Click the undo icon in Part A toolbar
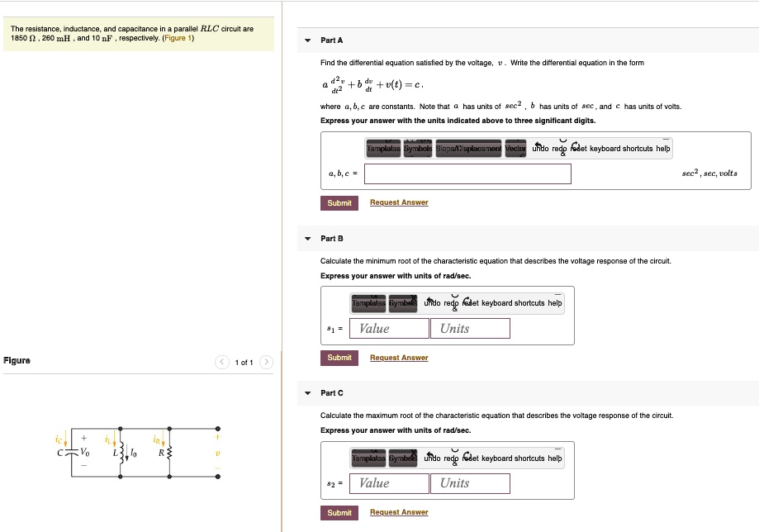 coord(541,149)
